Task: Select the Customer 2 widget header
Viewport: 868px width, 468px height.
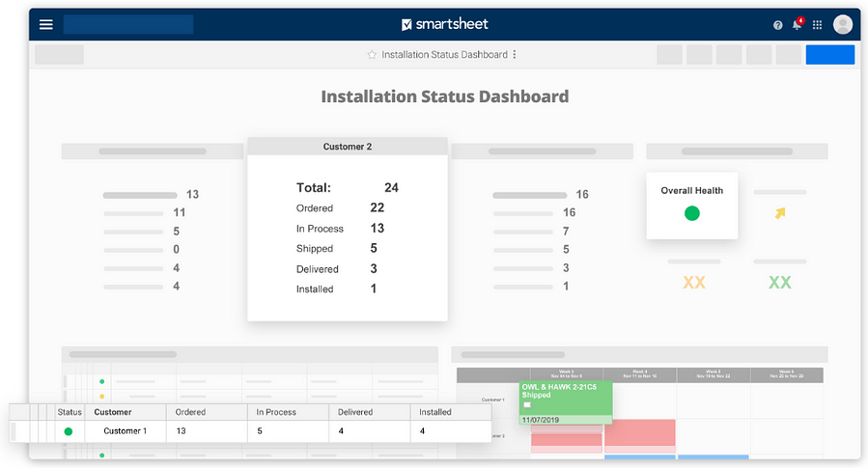Action: click(x=347, y=147)
